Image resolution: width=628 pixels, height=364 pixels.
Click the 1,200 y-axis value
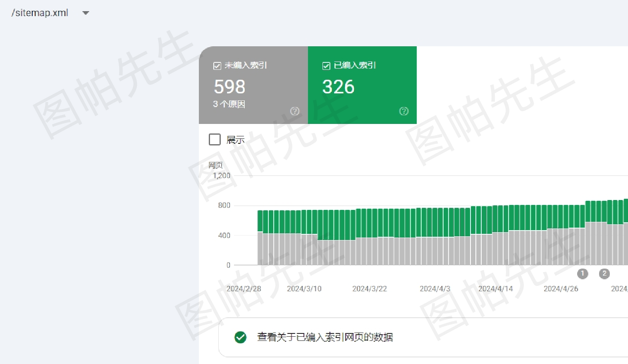[x=222, y=176]
